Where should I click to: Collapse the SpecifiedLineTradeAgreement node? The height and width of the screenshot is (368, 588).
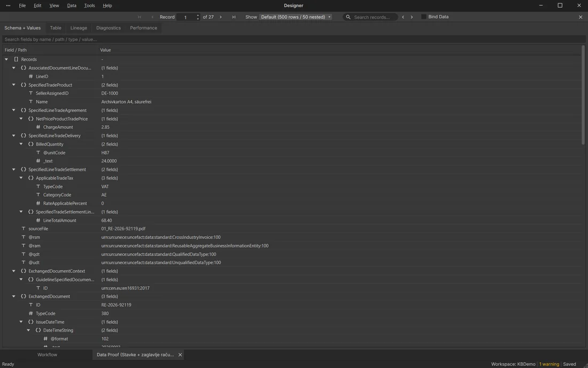[x=14, y=110]
